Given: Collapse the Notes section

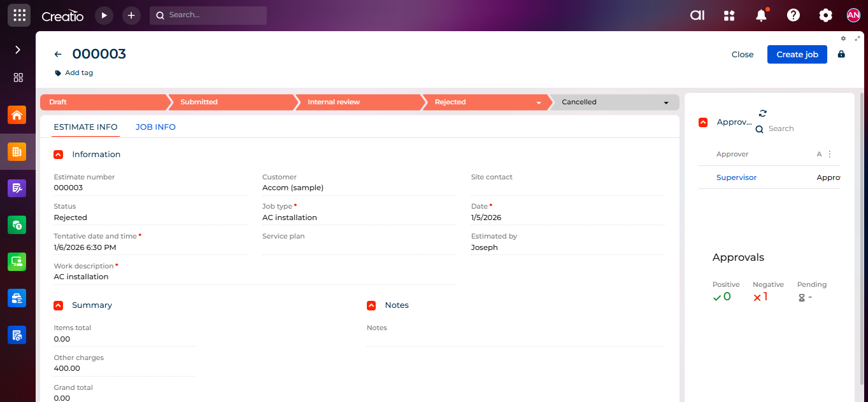Looking at the screenshot, I should click(371, 305).
